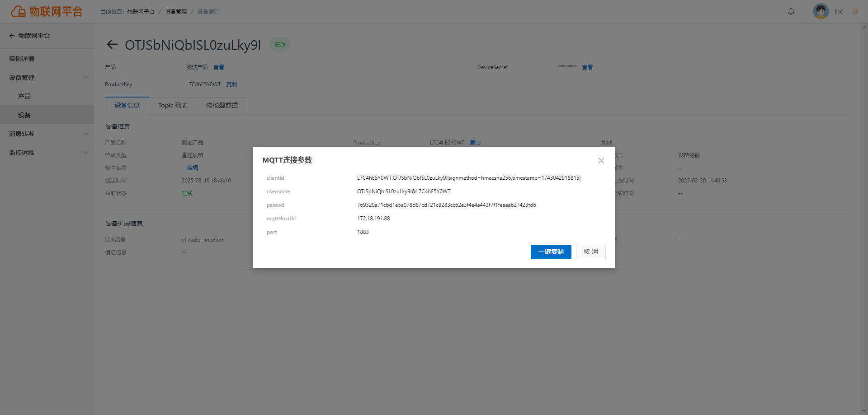
Task: Click the time value 2025-03-20 11:46:53
Action: pos(703,181)
